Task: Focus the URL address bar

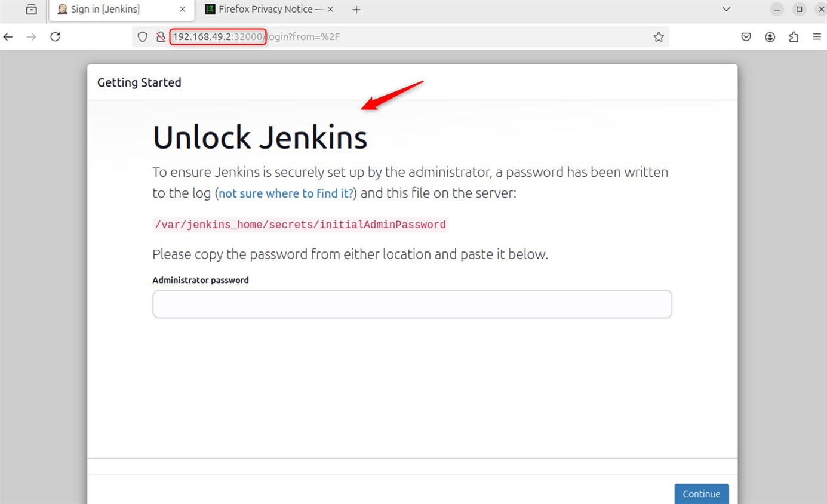Action: pos(400,37)
